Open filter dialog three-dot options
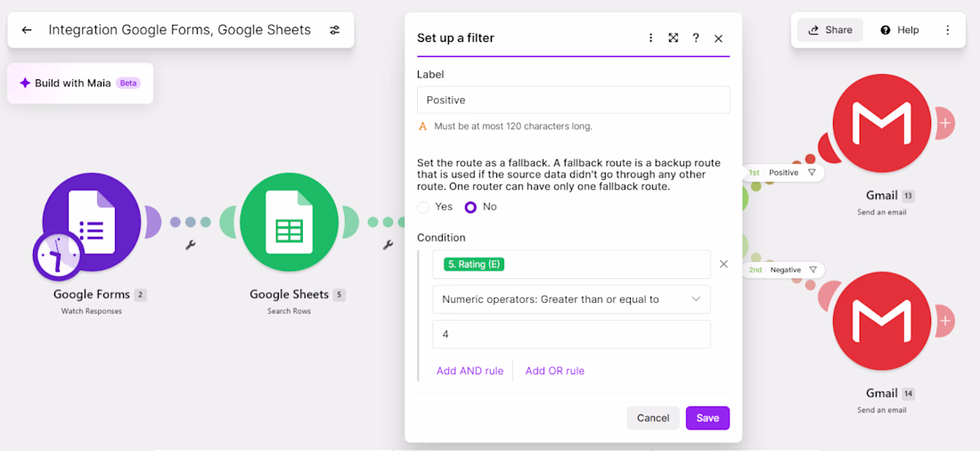The height and width of the screenshot is (451, 980). coord(650,38)
